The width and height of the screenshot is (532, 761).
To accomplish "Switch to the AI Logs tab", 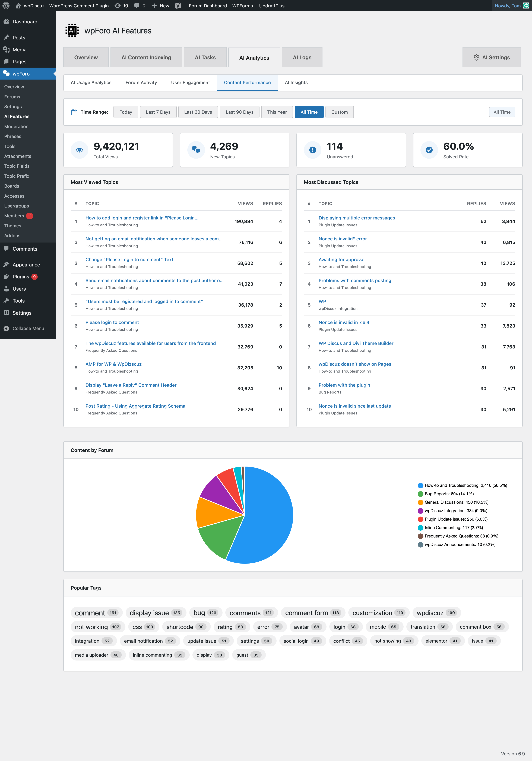I will coord(301,57).
